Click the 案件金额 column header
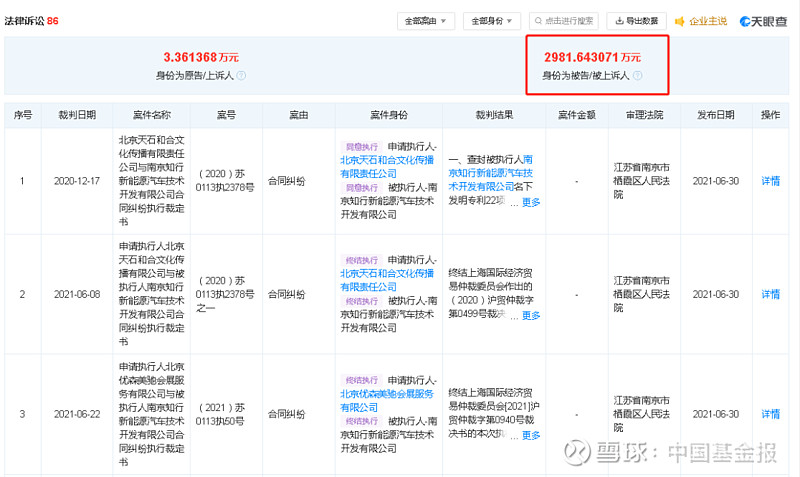 pos(577,115)
